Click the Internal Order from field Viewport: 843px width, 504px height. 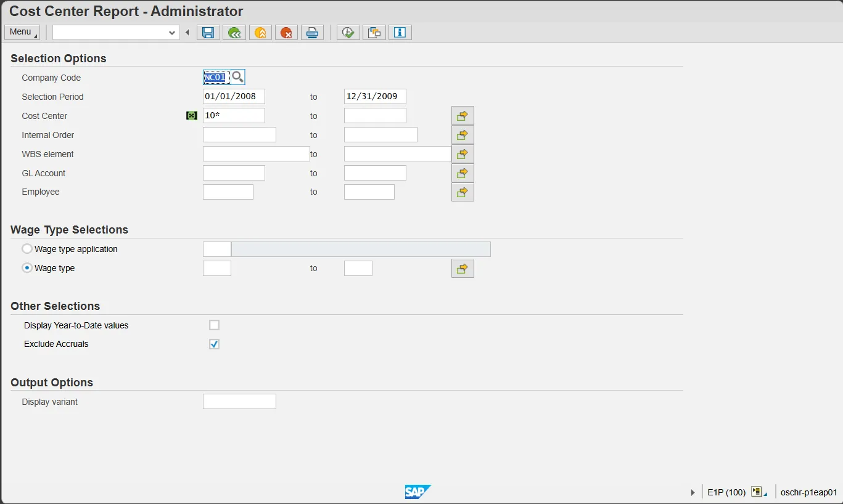click(239, 135)
